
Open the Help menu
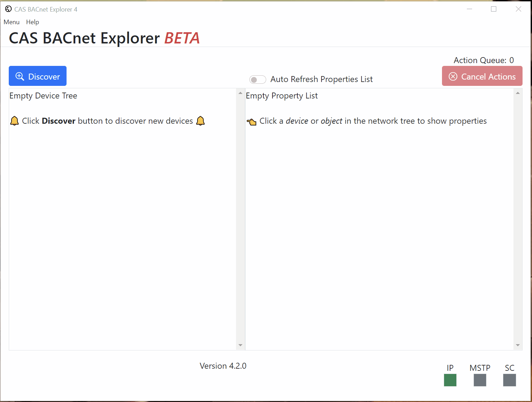click(x=33, y=22)
